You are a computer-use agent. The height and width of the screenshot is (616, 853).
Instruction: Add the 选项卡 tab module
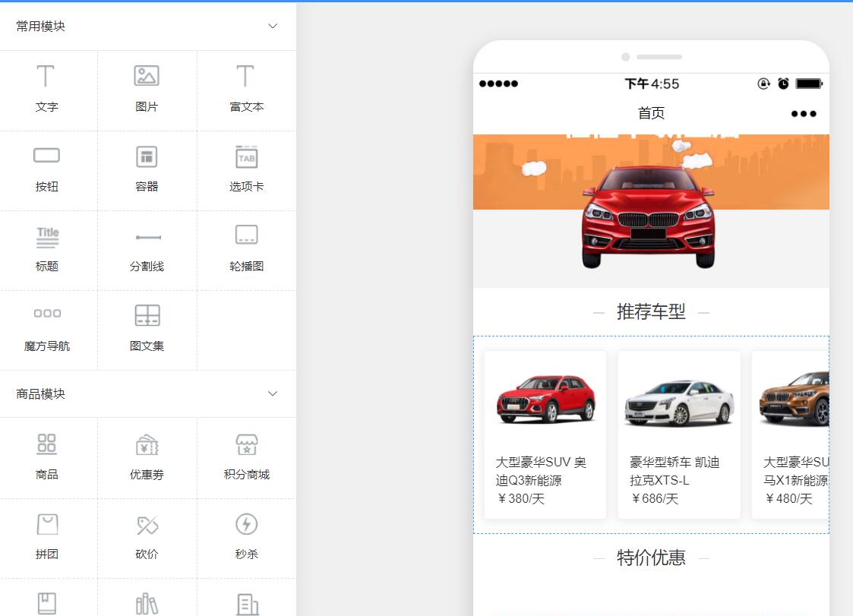[x=246, y=170]
